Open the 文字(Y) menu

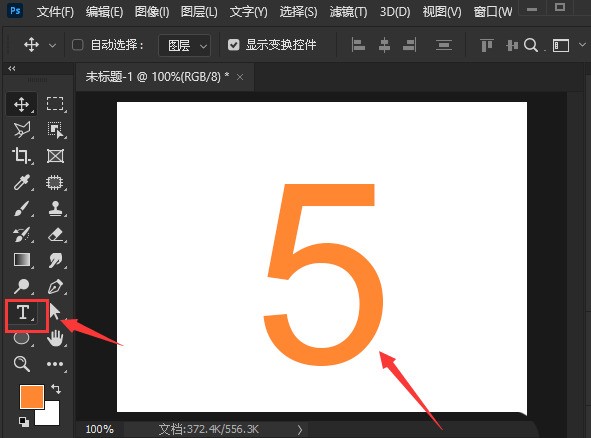pyautogui.click(x=248, y=12)
